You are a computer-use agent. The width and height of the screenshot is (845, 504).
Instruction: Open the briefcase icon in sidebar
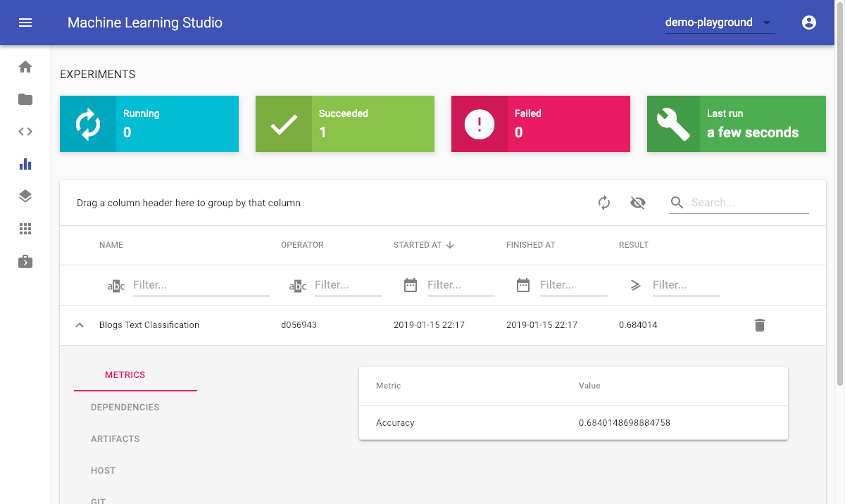coord(25,262)
